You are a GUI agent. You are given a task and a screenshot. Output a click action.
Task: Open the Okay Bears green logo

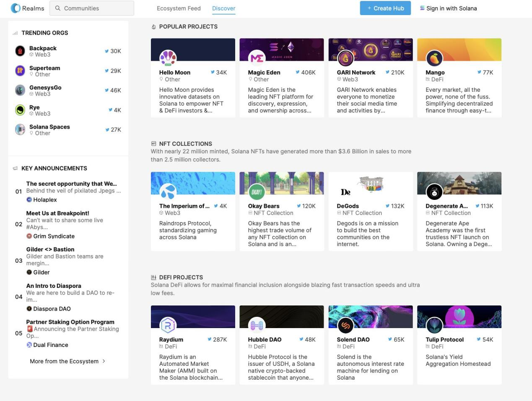pos(257,192)
